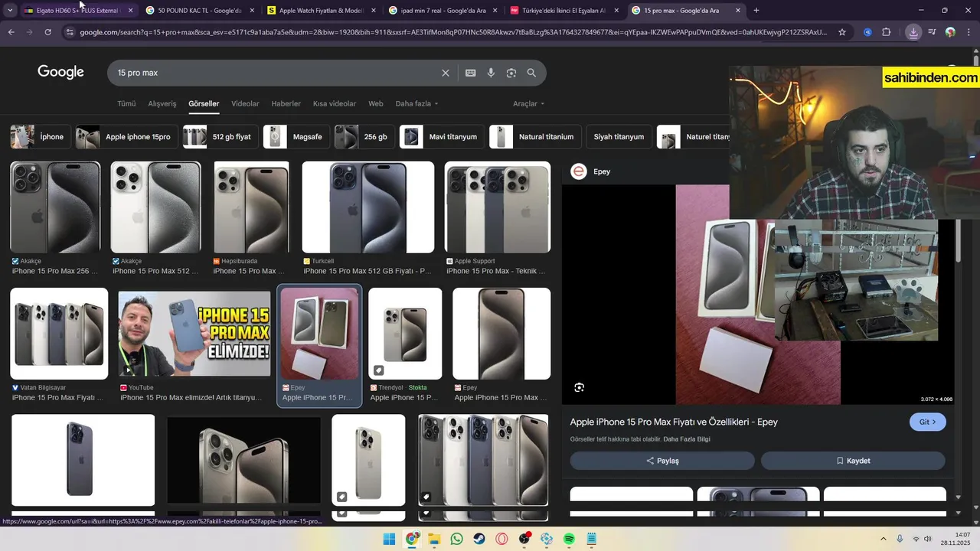
Task: Open the Chrome profile avatar
Action: pyautogui.click(x=950, y=32)
